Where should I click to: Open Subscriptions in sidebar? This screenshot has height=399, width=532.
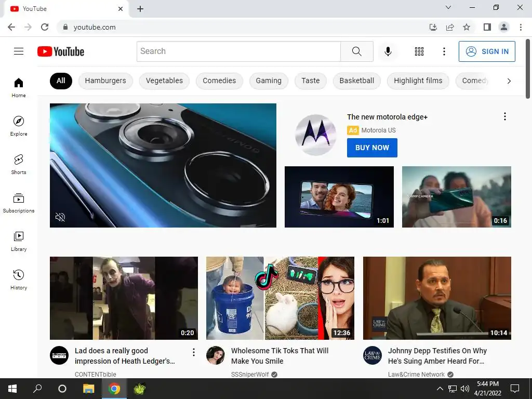(x=19, y=203)
